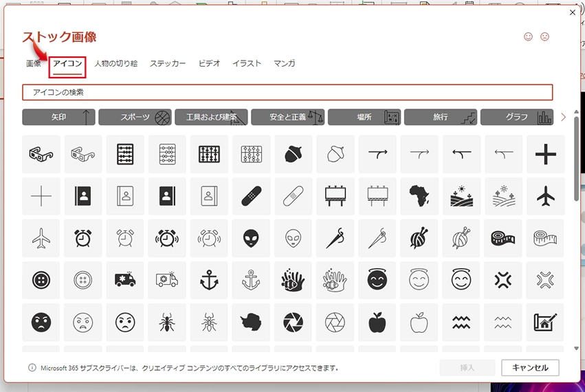
Task: Select the filled ambulance icon
Action: (x=125, y=280)
